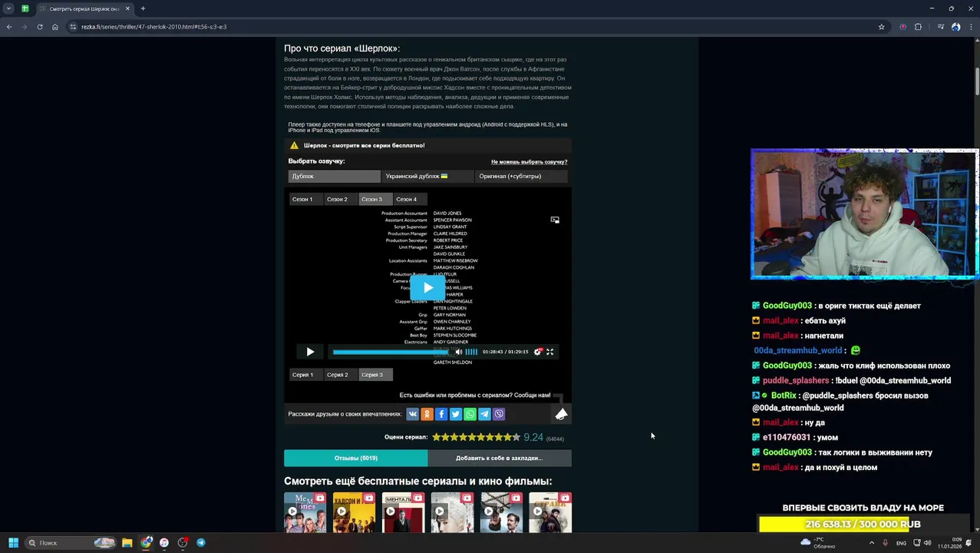Bookmark this page with the star
980x553 pixels.
[882, 27]
